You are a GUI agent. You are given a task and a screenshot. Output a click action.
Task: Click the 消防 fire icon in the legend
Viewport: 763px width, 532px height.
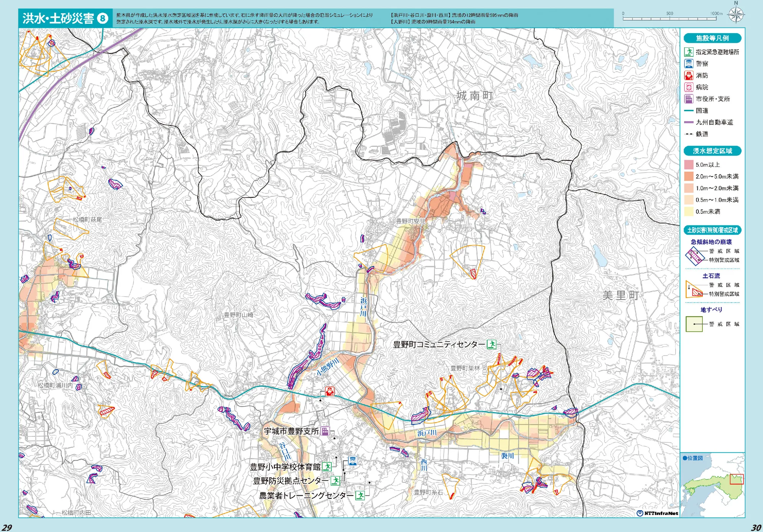tap(689, 76)
